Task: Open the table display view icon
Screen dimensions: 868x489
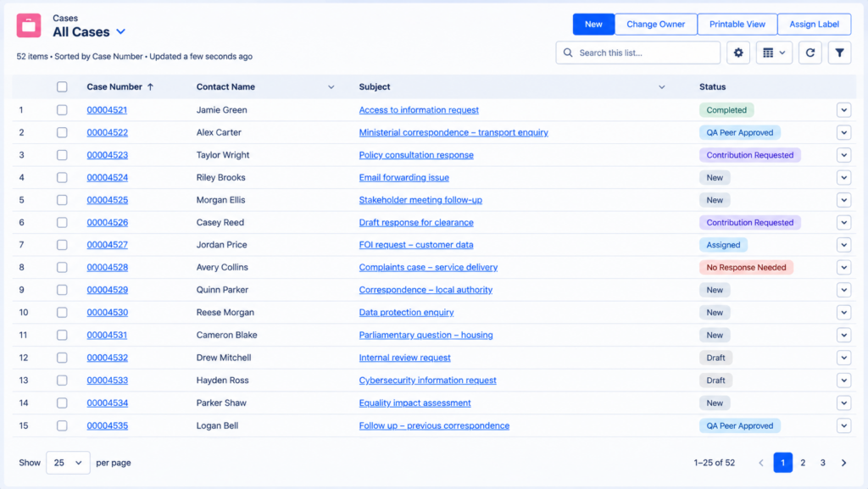Action: (774, 53)
